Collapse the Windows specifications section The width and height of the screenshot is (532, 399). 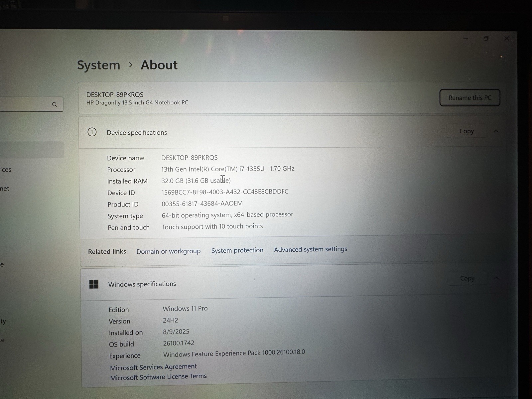(496, 278)
